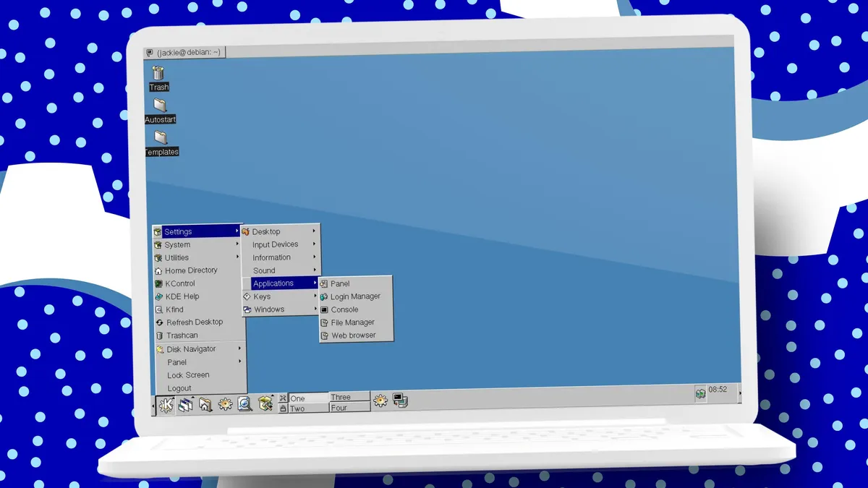The width and height of the screenshot is (868, 488).
Task: Open Login Manager settings
Action: click(x=355, y=296)
